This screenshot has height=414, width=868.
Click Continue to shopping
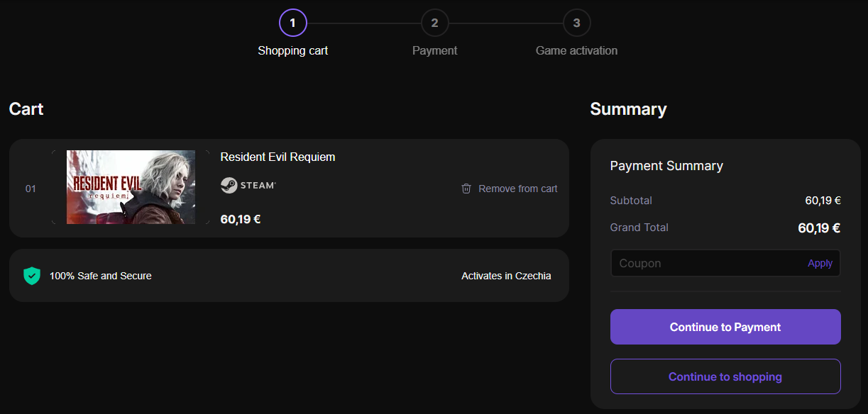tap(725, 376)
